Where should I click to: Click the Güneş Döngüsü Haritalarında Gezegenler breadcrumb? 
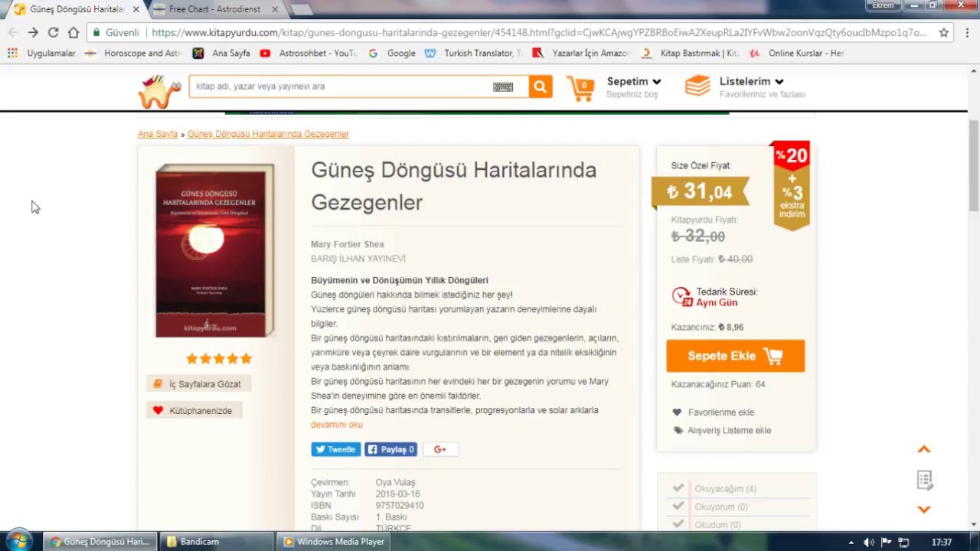(x=268, y=134)
